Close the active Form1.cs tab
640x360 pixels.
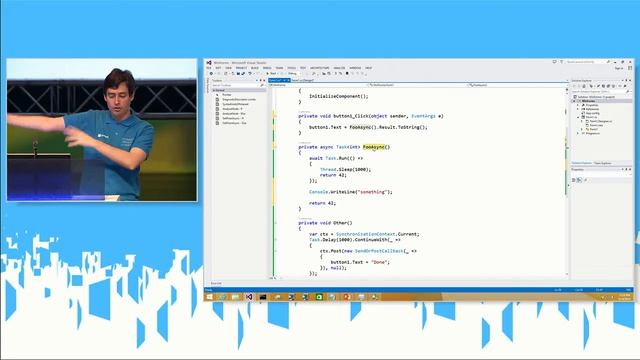point(288,80)
